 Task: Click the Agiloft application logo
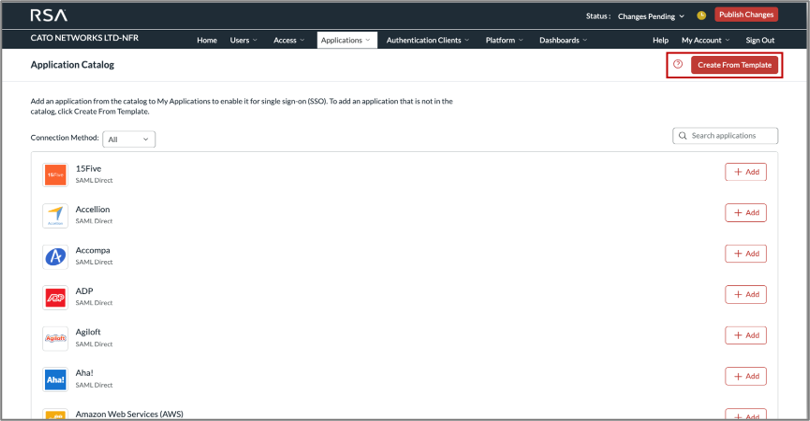tap(55, 338)
